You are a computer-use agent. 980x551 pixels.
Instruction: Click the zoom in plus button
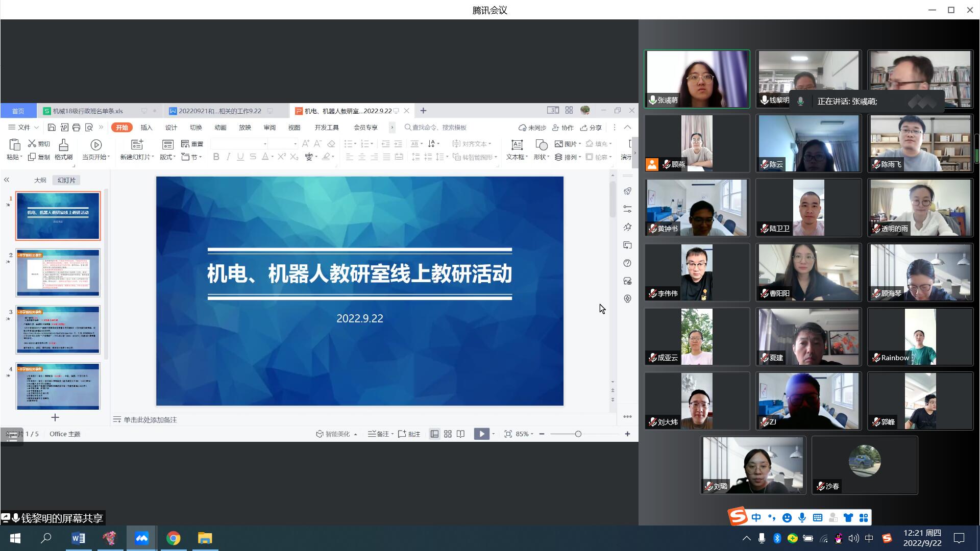pos(627,434)
